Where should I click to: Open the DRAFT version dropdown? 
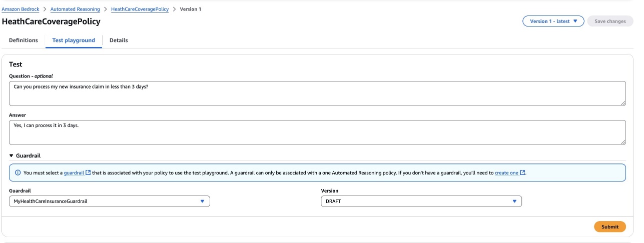point(421,201)
